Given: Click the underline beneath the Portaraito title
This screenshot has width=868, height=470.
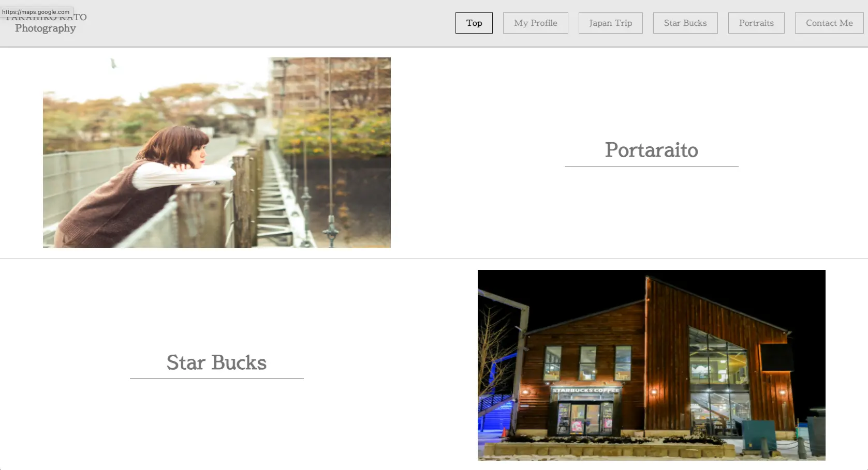Looking at the screenshot, I should 651,166.
